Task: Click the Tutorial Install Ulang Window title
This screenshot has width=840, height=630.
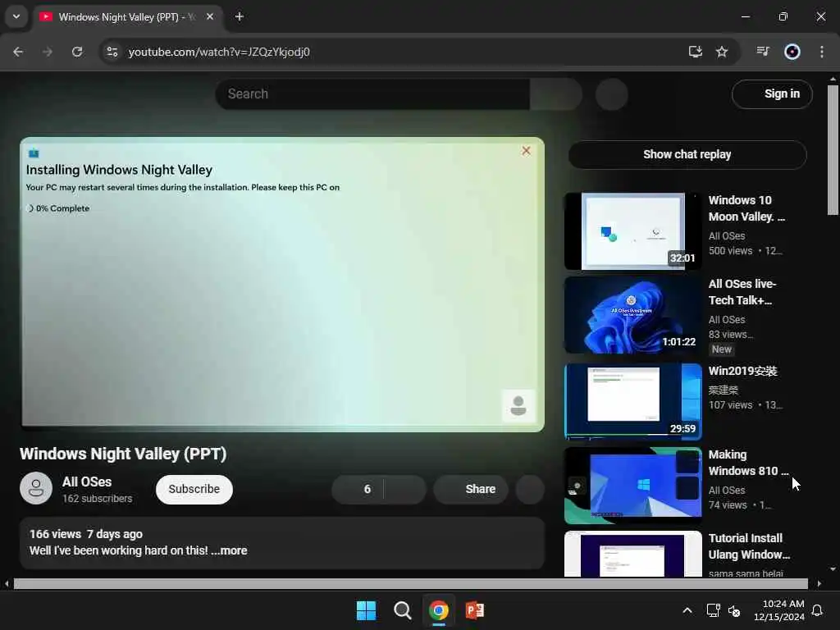Action: coord(749,546)
